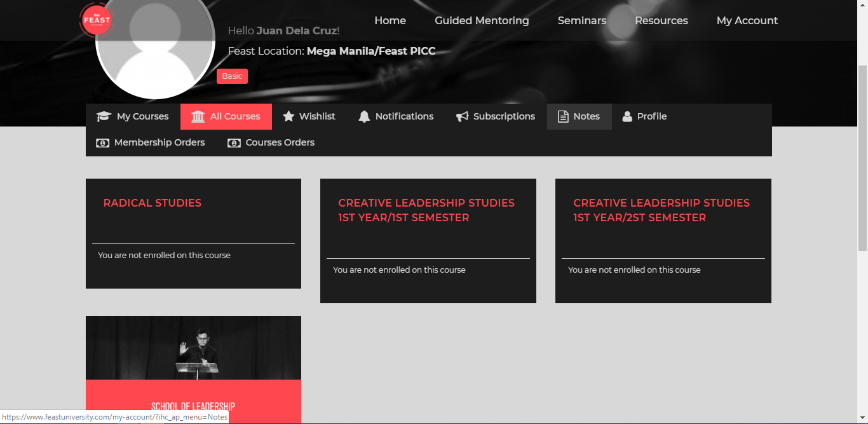
Task: Open Creative Leadership Studies 1st Year/2st Semester
Action: tap(661, 210)
